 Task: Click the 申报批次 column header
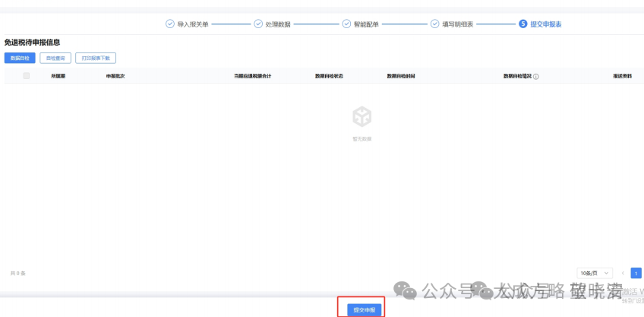pos(115,76)
